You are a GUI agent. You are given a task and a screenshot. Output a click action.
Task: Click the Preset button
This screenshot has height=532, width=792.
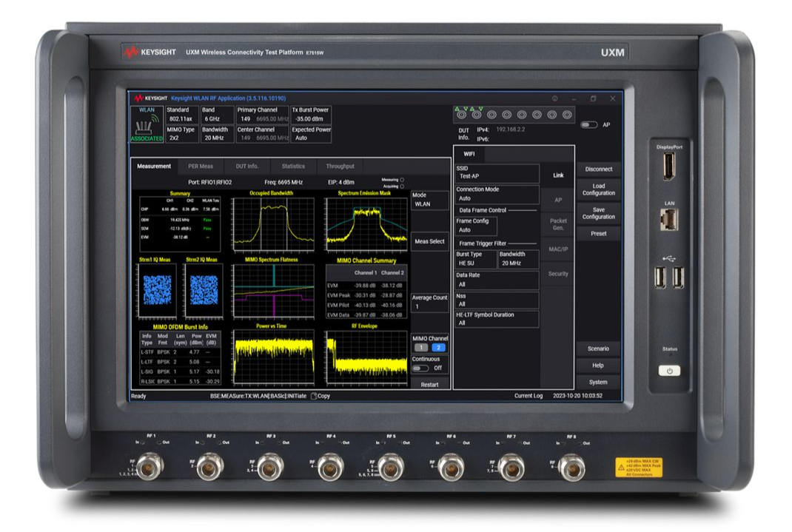[x=599, y=234]
